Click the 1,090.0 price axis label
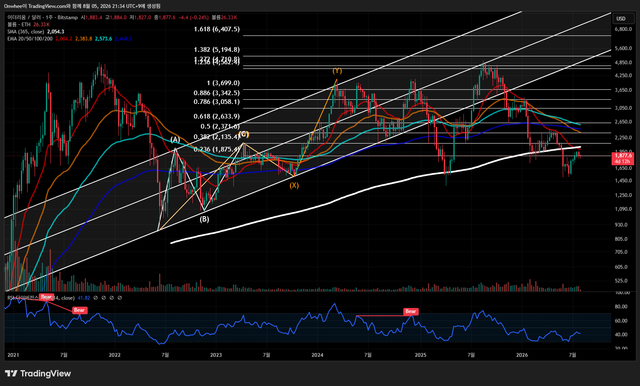Viewport: 640px width, 386px height. pyautogui.click(x=623, y=209)
